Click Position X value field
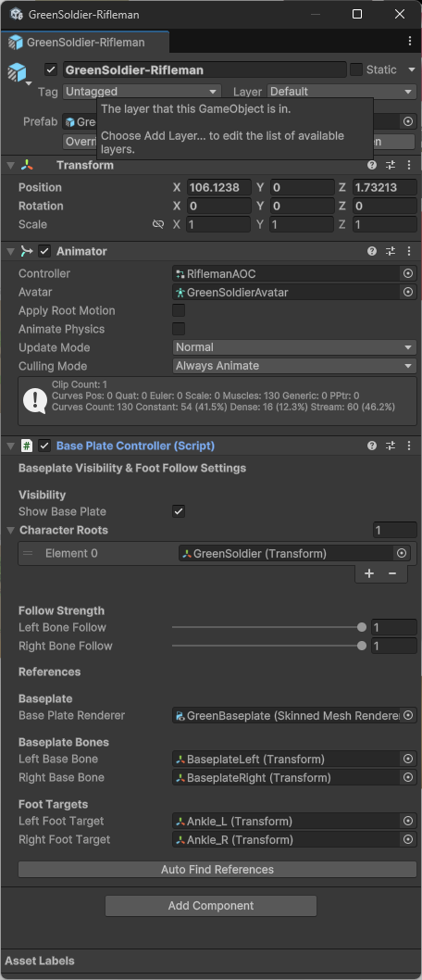Screen dimensions: 422x980 click(x=218, y=187)
